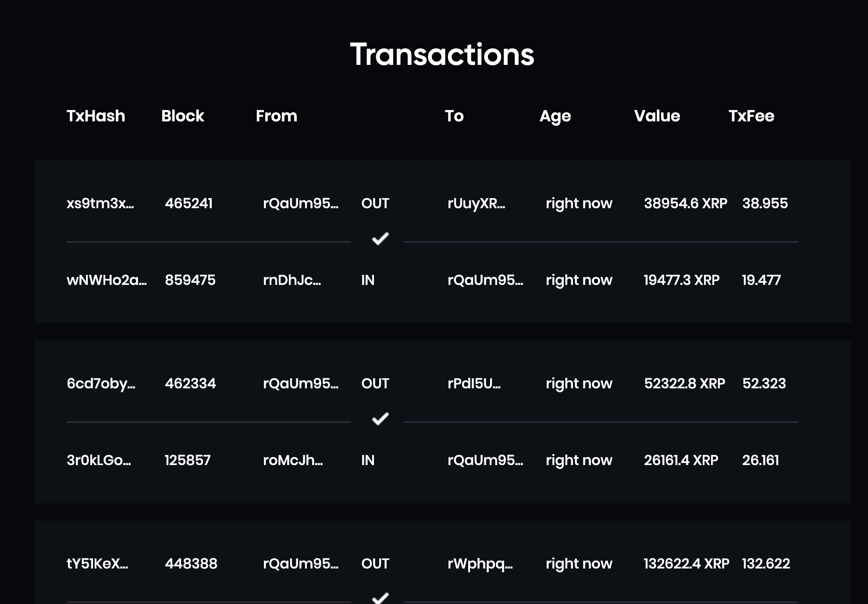View block 859475
The image size is (868, 604).
[190, 280]
